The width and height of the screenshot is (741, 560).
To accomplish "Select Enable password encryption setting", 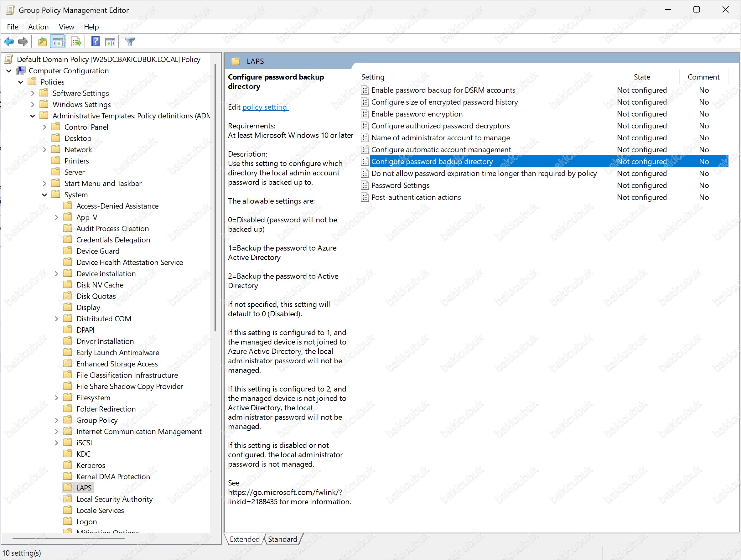I will point(417,114).
